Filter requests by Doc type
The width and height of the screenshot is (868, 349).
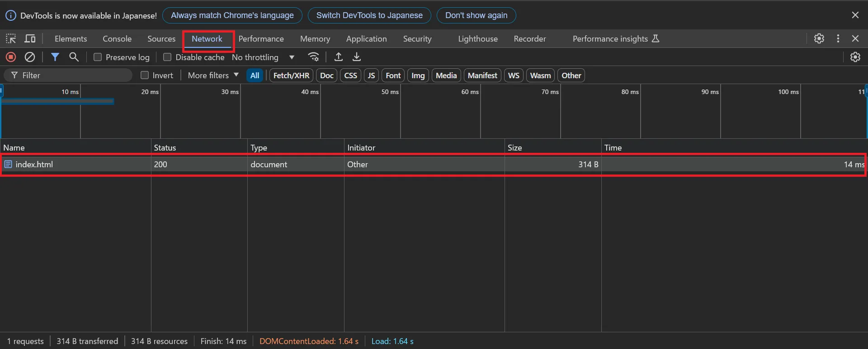point(327,75)
